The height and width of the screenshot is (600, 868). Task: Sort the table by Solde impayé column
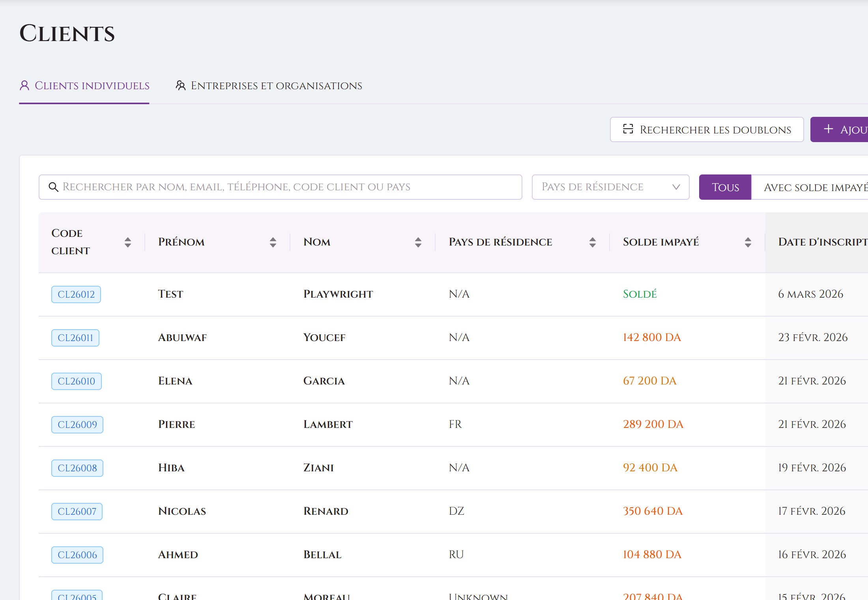click(748, 242)
